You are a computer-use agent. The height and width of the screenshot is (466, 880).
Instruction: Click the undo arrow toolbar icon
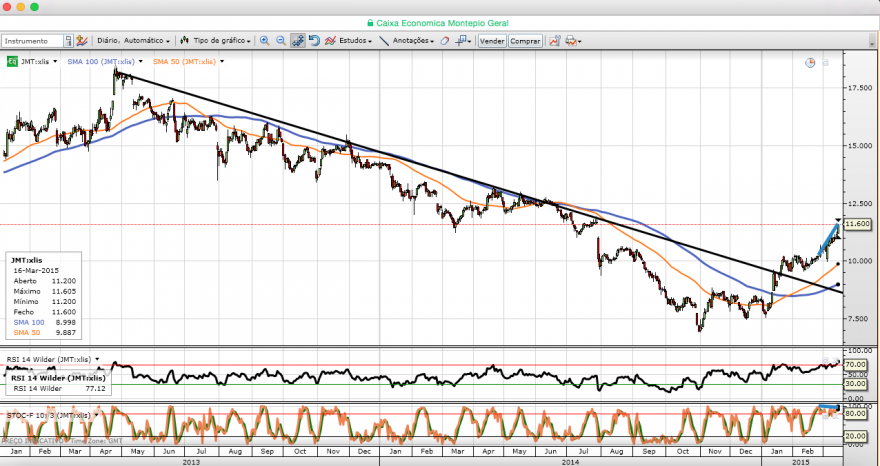314,41
